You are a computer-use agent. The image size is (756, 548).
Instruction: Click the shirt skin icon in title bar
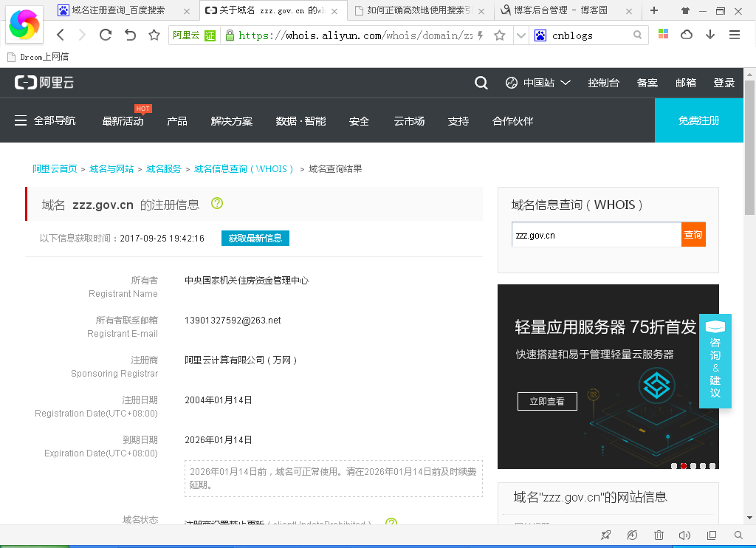click(685, 10)
